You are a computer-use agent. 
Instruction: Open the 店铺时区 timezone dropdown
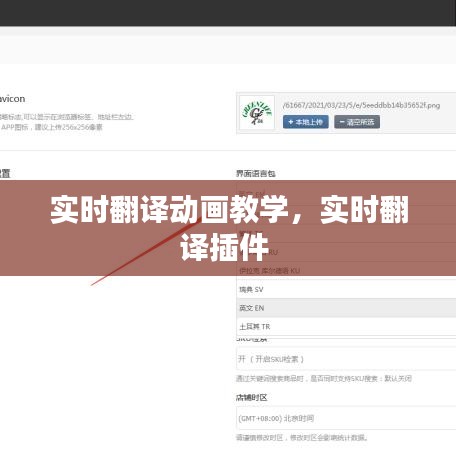click(346, 418)
